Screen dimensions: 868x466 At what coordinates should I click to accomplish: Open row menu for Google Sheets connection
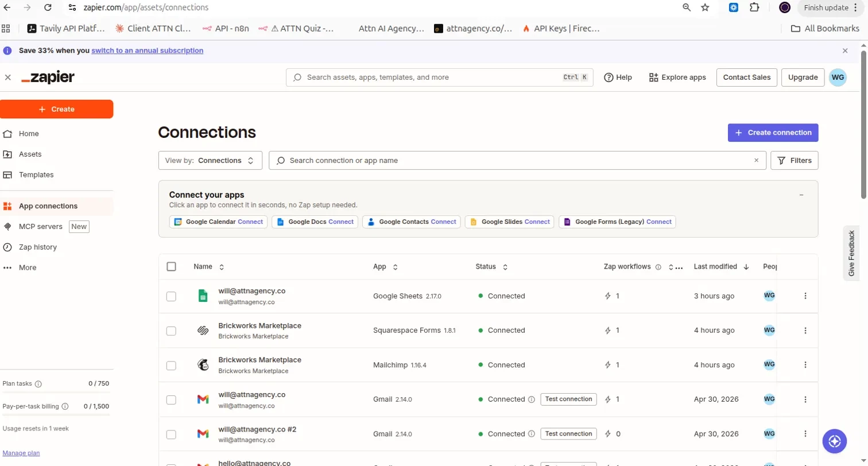coord(805,296)
